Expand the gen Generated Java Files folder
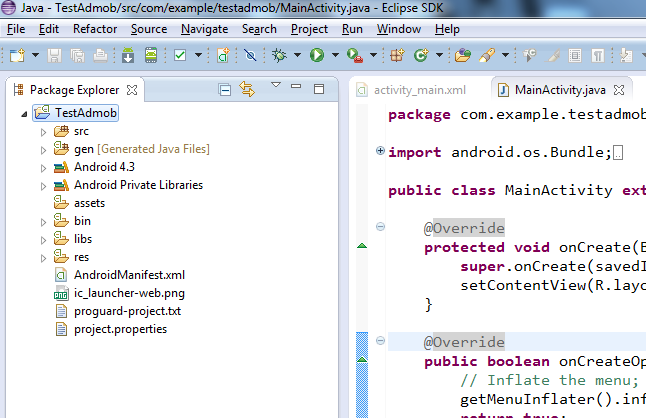Screen dimensions: 646x418 [43, 150]
